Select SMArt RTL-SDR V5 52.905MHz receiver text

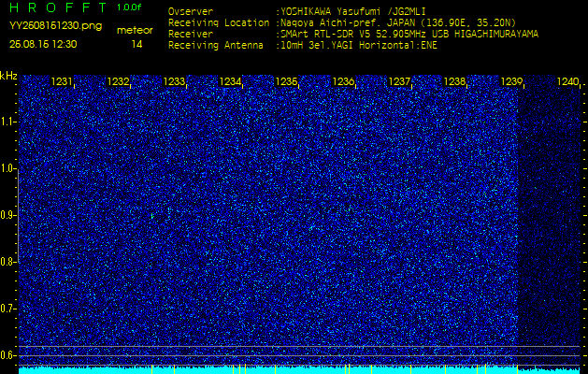pos(409,35)
